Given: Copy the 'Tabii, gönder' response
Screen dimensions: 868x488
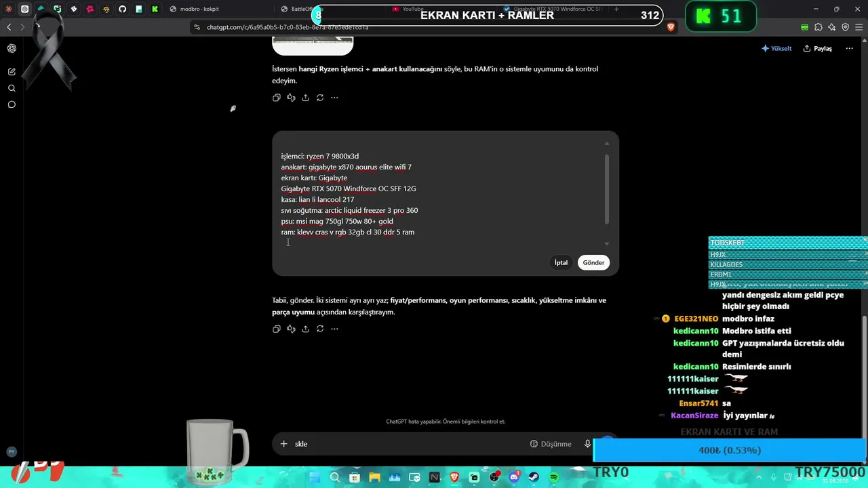Looking at the screenshot, I should coord(277,329).
